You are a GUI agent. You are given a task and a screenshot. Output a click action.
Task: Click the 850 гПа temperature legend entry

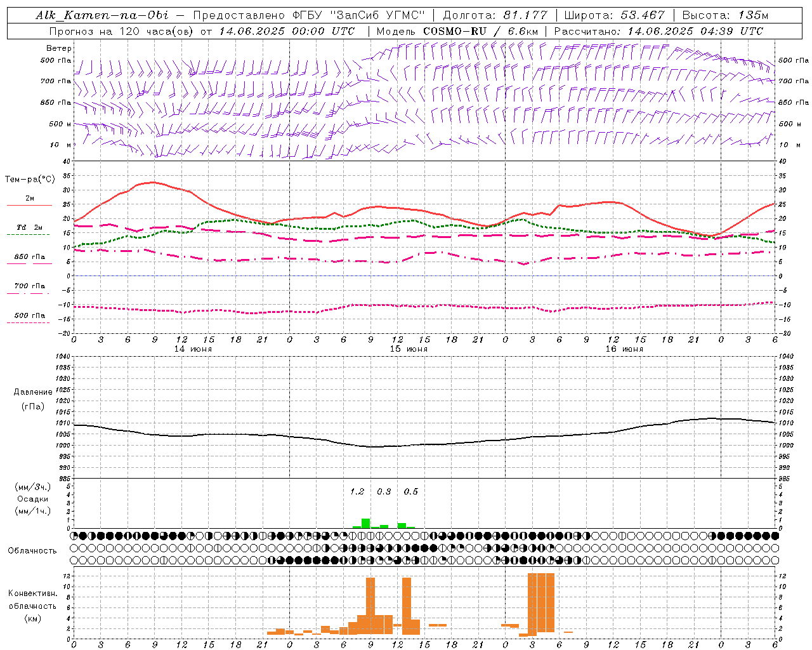(x=29, y=260)
